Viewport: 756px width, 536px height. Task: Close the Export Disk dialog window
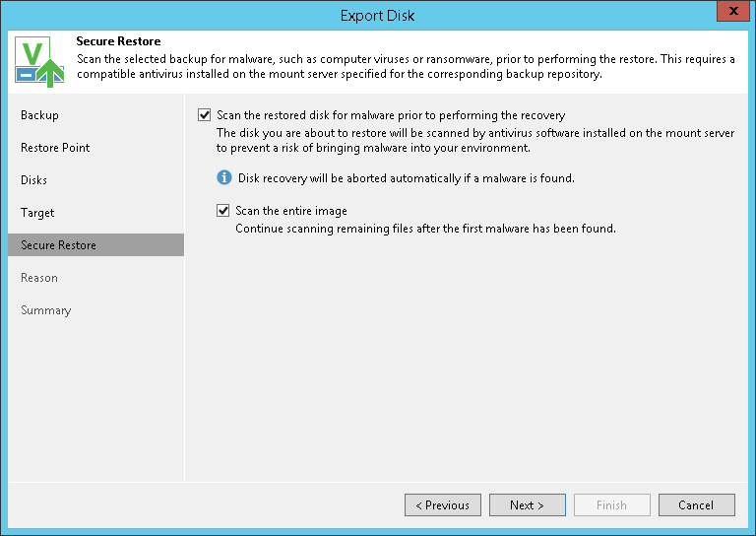pos(730,13)
